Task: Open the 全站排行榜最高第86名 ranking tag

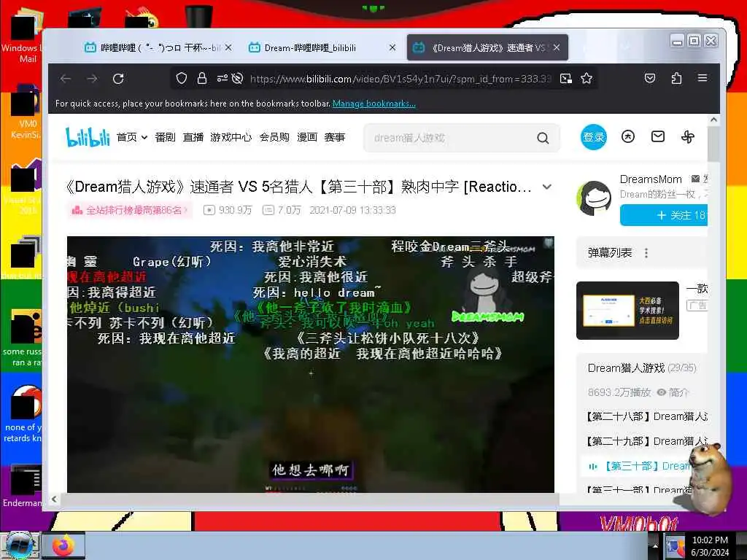Action: (x=130, y=210)
